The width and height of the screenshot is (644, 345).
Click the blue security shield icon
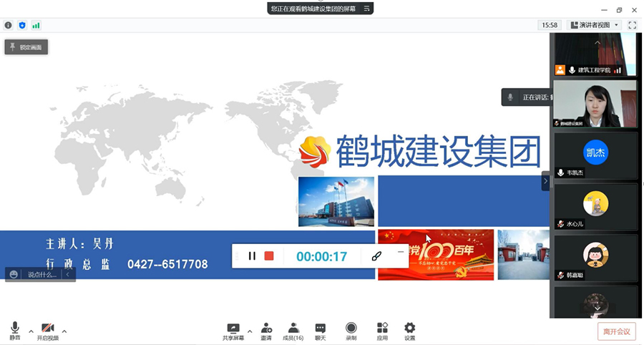click(x=22, y=25)
